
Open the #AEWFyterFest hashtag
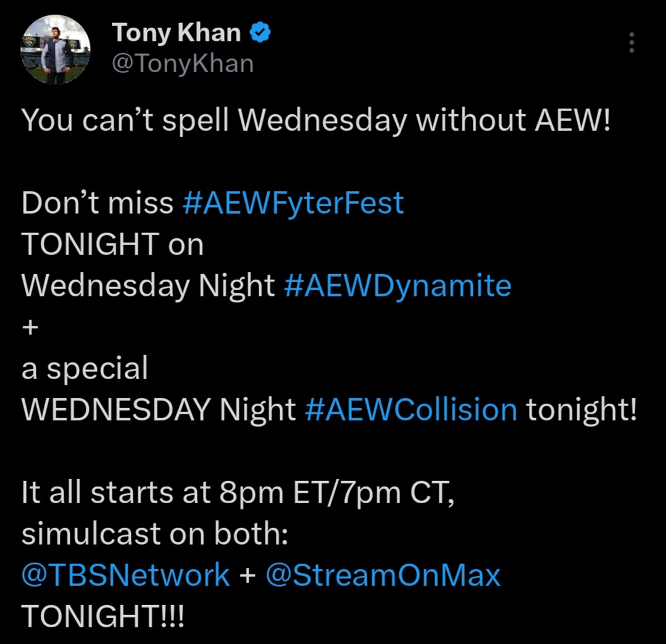click(293, 203)
